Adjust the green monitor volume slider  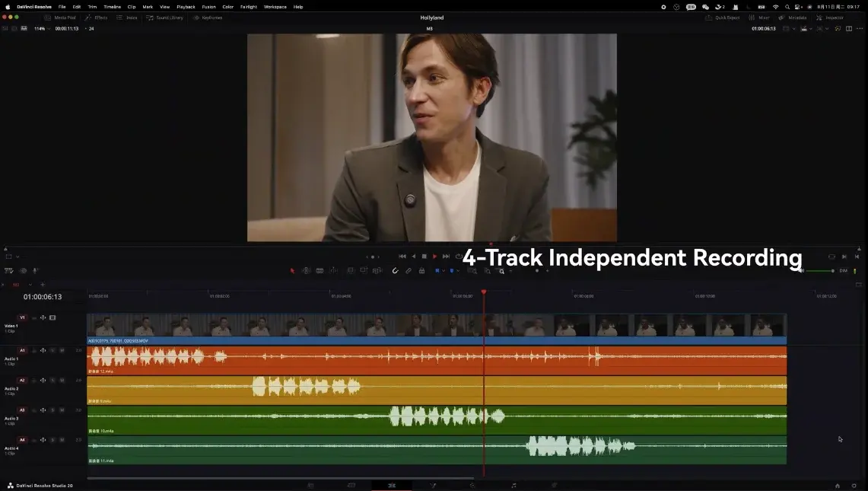[820, 271]
